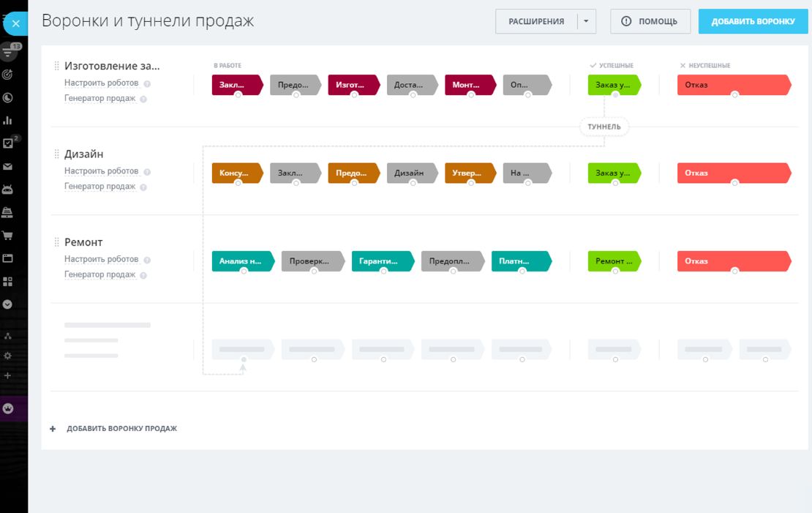This screenshot has width=812, height=513.
Task: Select green Заказ у... stage in Изготовление funnel
Action: [x=614, y=85]
